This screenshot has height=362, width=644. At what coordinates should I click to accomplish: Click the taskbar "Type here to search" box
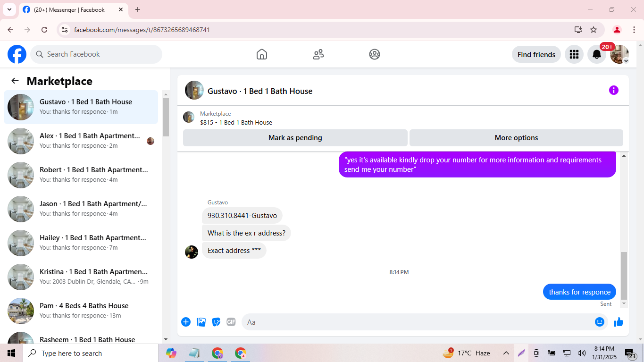tap(91, 353)
